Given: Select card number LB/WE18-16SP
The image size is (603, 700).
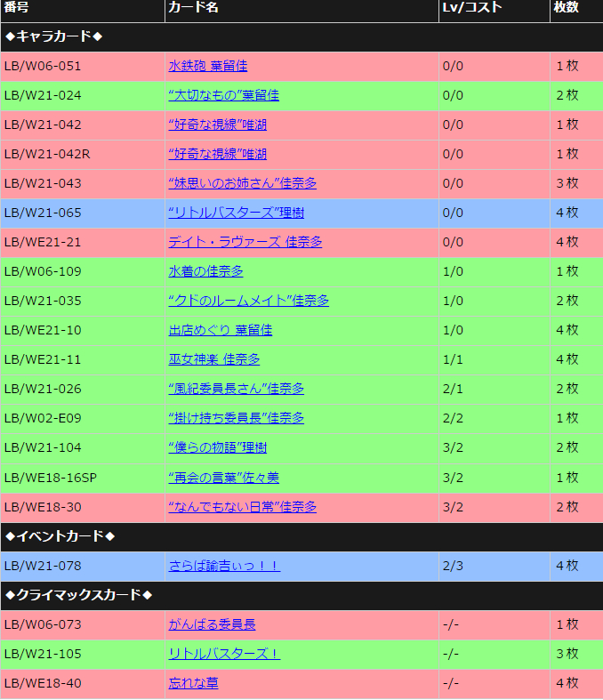Looking at the screenshot, I should point(51,479).
